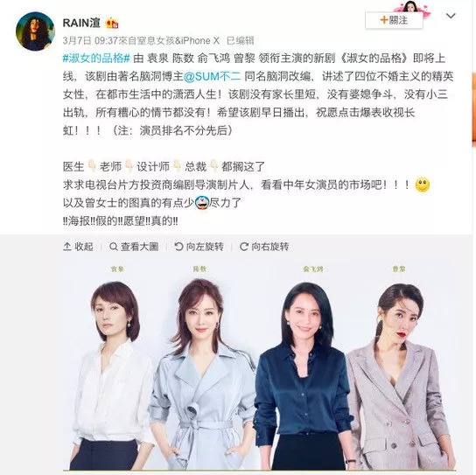Viewport: 476px width, 475px height.
Task: Click the rotate-left arrow icon
Action: [x=178, y=247]
